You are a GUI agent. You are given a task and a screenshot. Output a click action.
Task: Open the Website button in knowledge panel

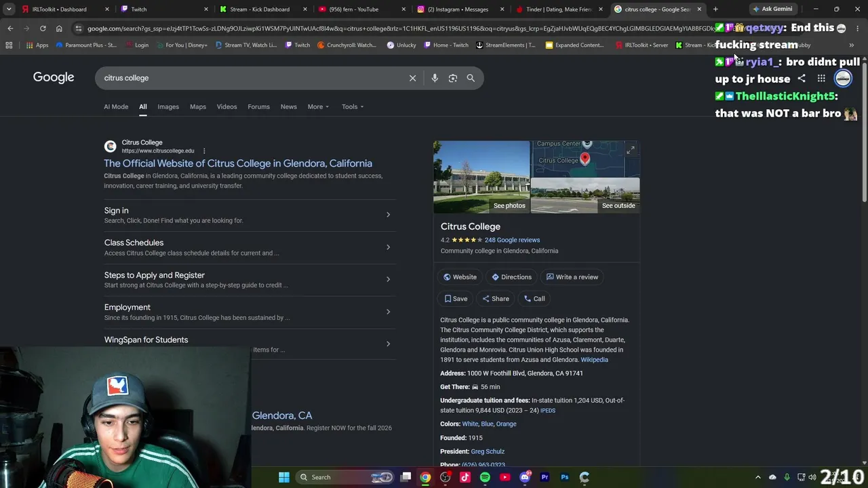pos(460,277)
